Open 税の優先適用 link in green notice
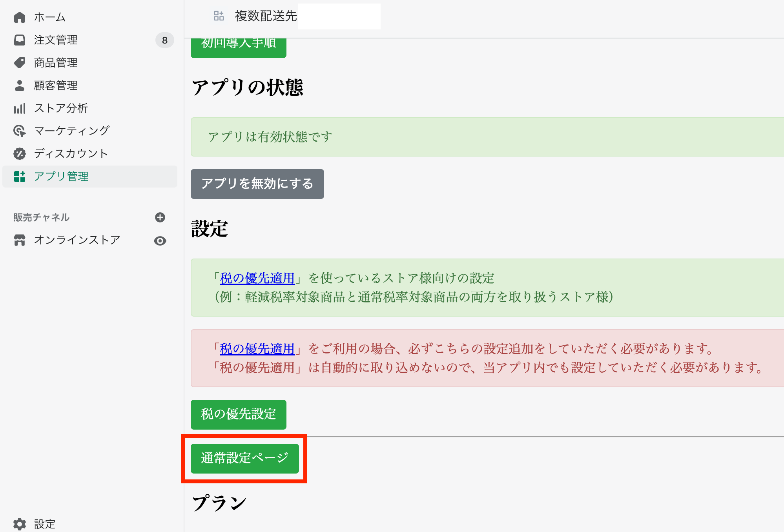This screenshot has width=784, height=532. [257, 278]
